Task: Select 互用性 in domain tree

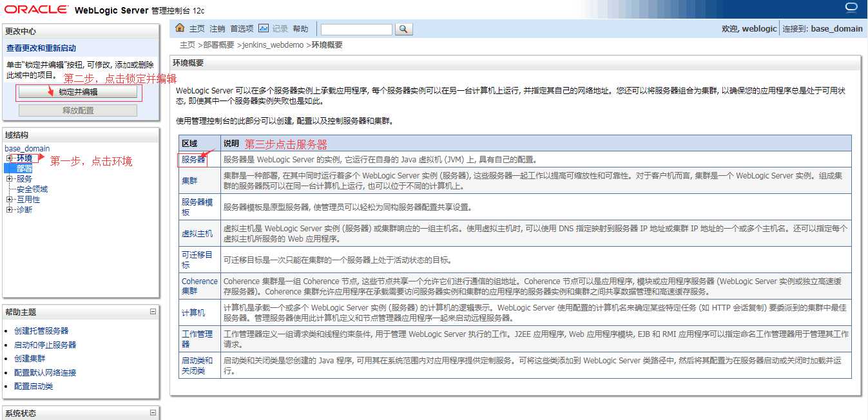Action: pyautogui.click(x=28, y=199)
